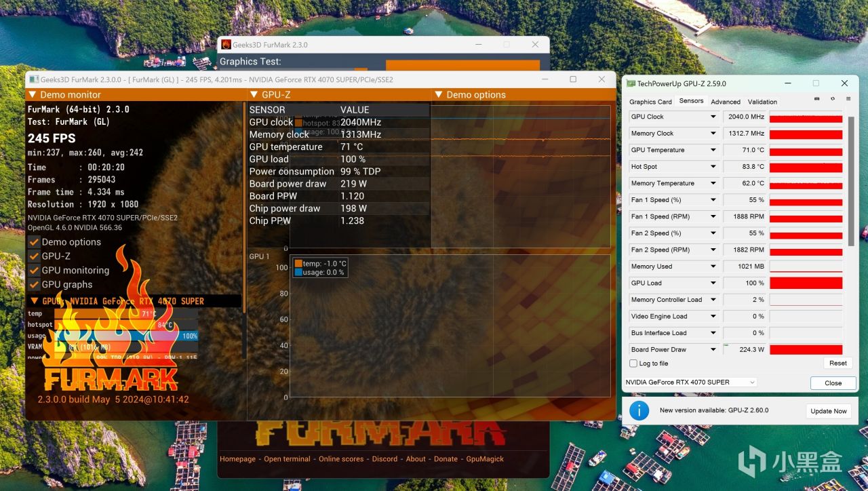Click the Update Now button

829,411
